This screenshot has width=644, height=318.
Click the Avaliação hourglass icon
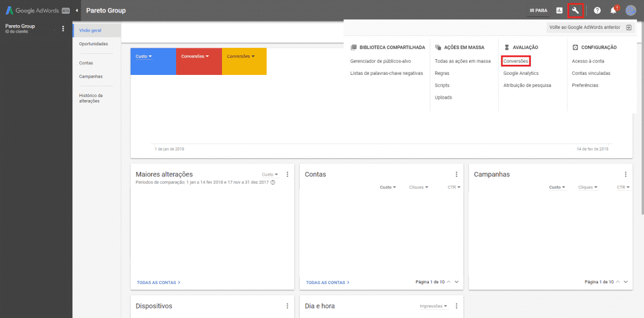click(x=507, y=48)
